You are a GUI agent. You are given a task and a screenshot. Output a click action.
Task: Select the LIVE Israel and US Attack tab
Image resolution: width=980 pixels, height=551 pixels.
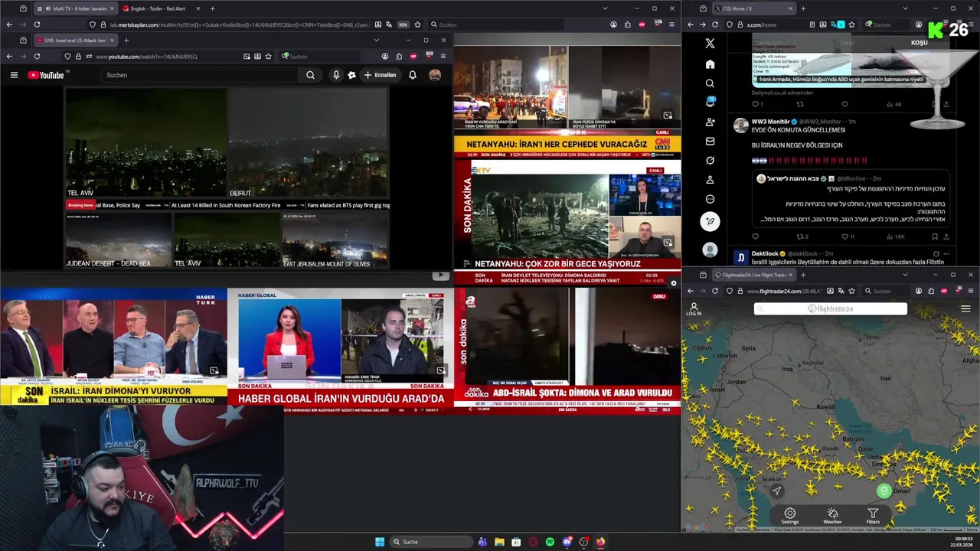tap(74, 40)
